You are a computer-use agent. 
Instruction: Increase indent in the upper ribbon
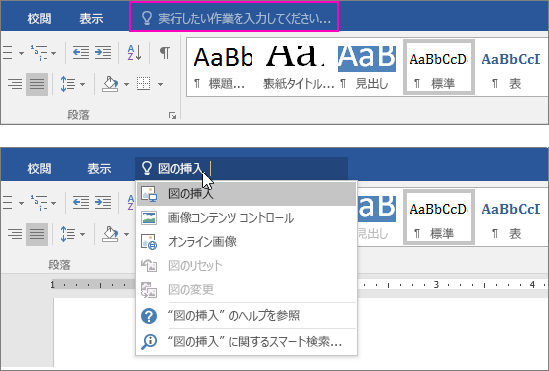click(103, 52)
